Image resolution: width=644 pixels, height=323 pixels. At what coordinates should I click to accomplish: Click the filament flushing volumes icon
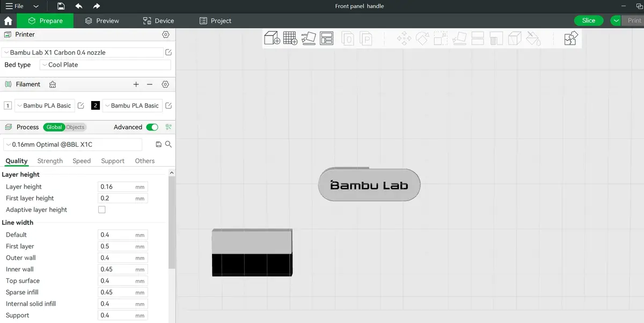coord(52,84)
